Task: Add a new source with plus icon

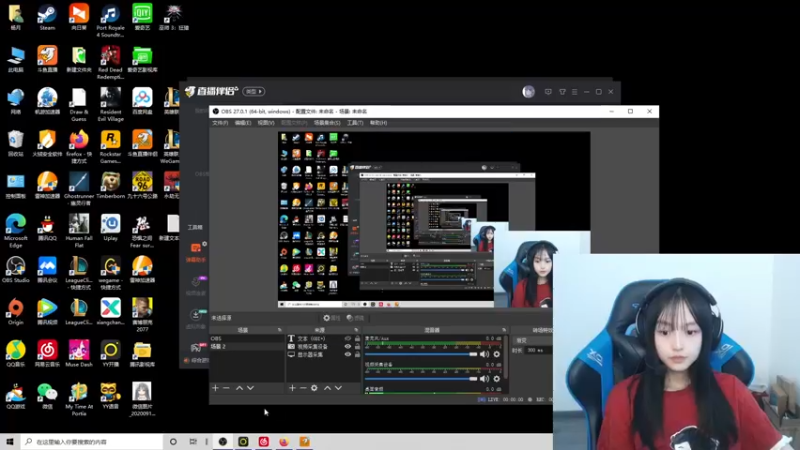Action: point(292,388)
